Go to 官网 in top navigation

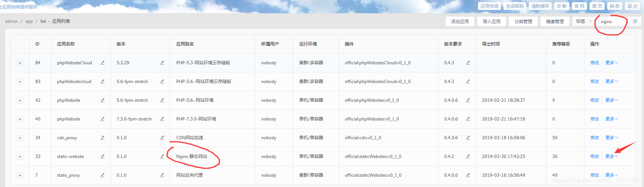pyautogui.click(x=580, y=6)
